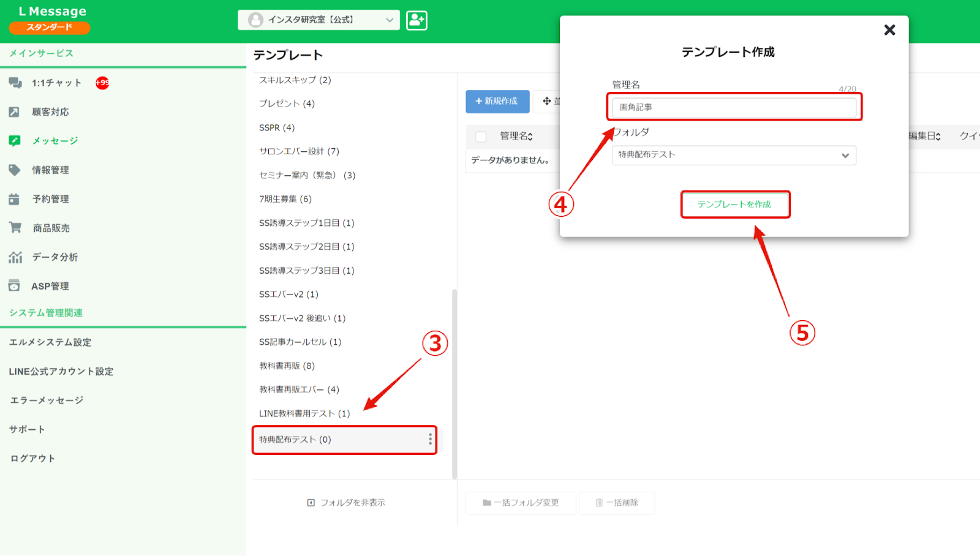Click the move/reorder button beside 新規作成
This screenshot has width=980, height=556.
coord(546,101)
